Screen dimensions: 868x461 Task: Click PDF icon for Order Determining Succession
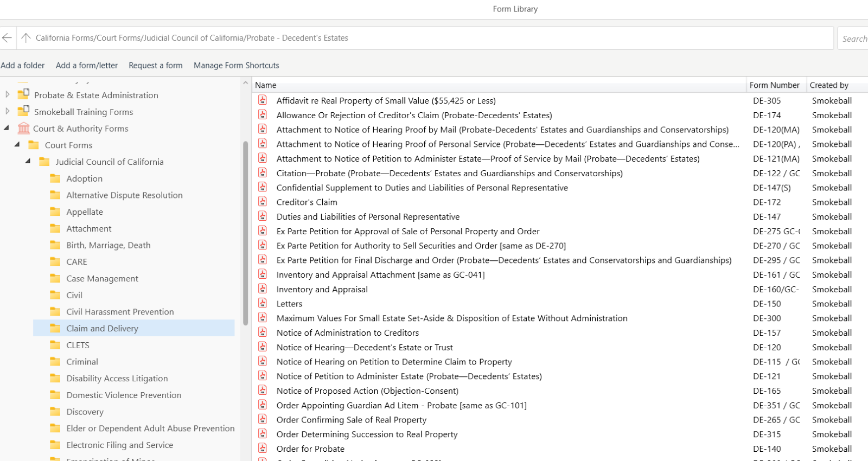click(263, 433)
